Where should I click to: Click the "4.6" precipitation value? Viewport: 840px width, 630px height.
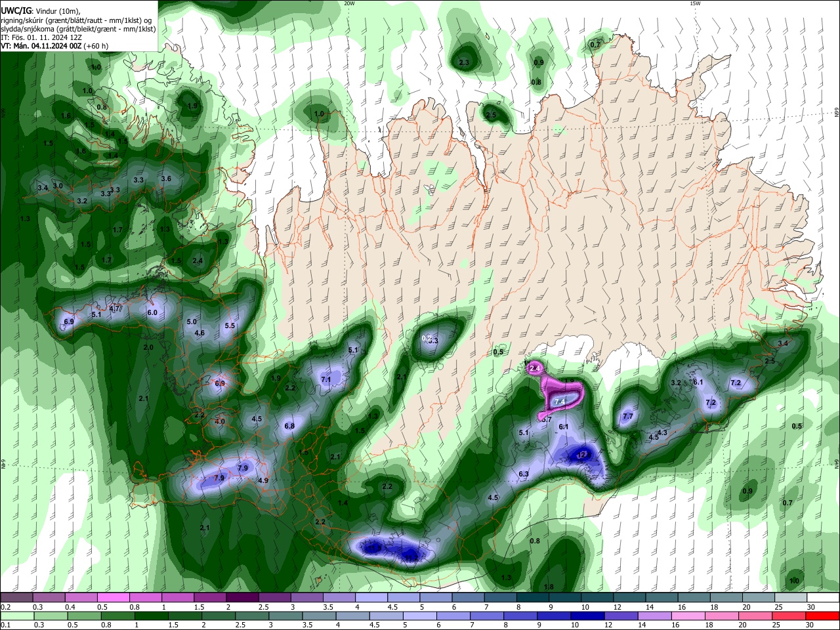pos(199,333)
